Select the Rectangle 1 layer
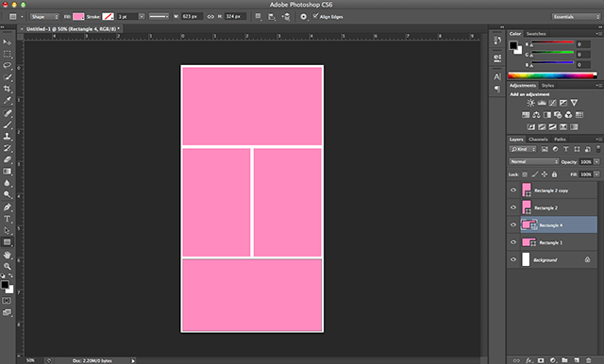The image size is (604, 364). point(552,242)
